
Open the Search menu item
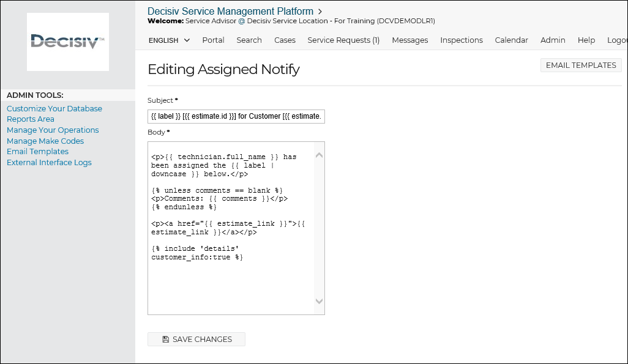(x=249, y=40)
